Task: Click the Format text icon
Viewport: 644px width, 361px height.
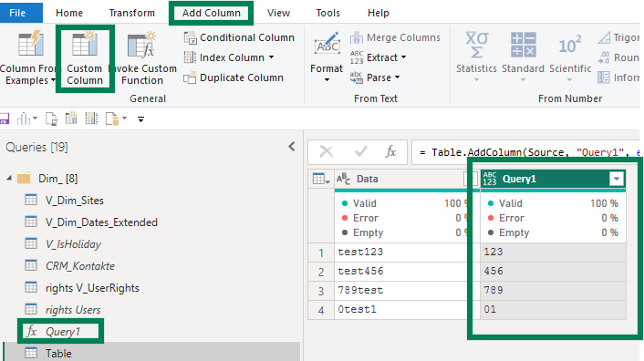Action: (x=327, y=45)
